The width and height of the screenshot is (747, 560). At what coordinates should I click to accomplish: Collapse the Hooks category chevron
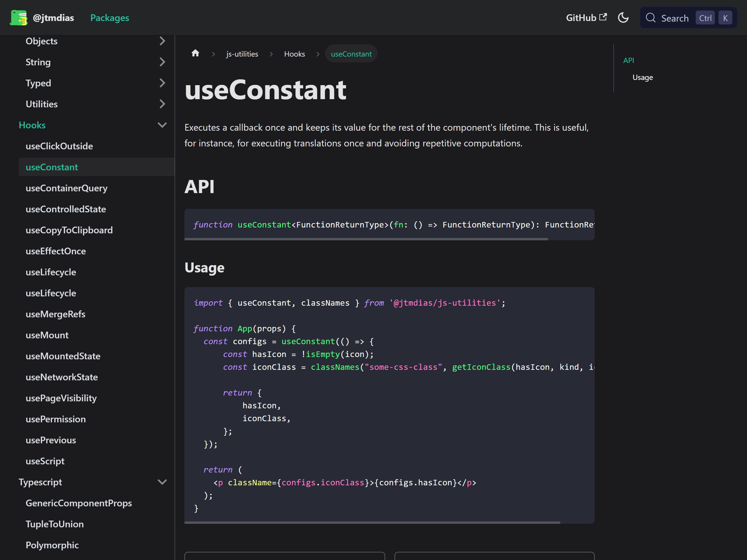tap(162, 125)
